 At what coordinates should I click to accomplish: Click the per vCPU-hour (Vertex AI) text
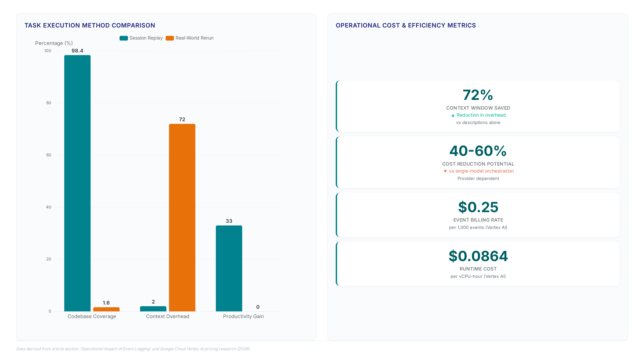pos(478,277)
